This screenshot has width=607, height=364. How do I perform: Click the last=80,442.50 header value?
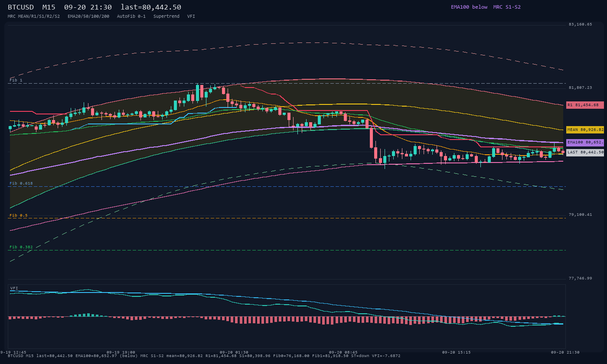point(151,7)
